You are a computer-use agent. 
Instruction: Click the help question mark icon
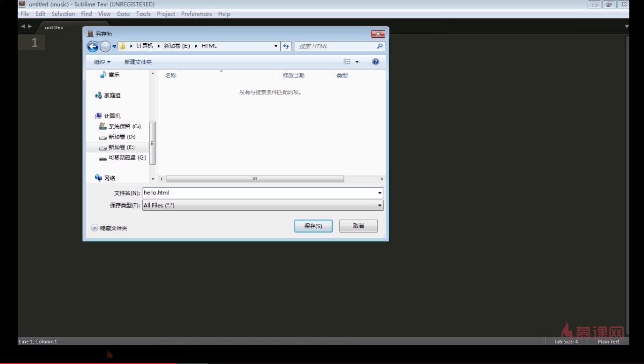376,62
